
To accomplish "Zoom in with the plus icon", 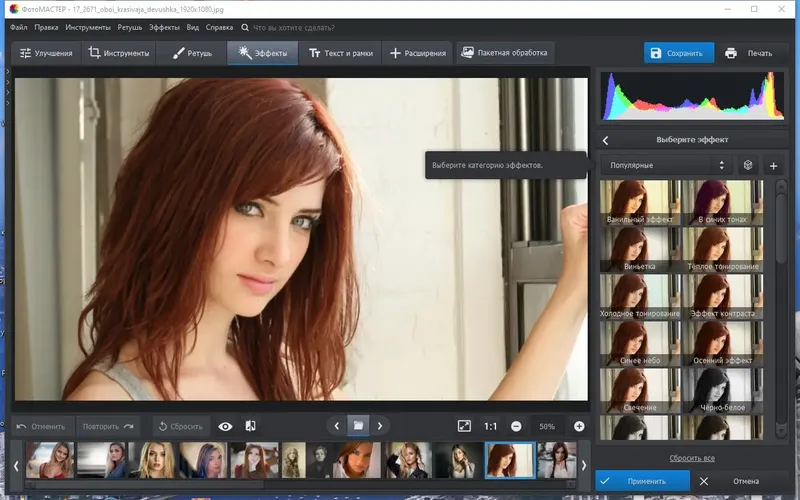I will click(579, 427).
